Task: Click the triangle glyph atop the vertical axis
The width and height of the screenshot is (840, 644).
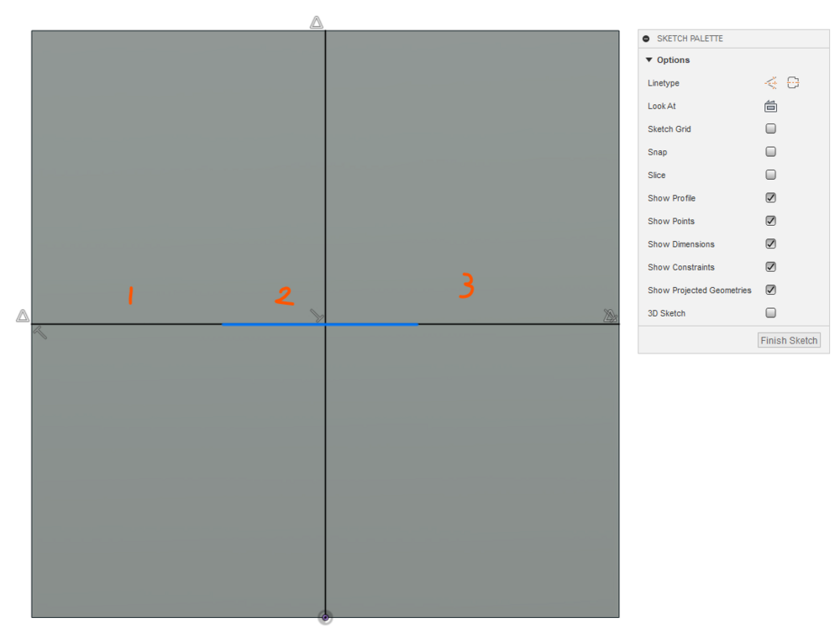Action: [x=317, y=22]
